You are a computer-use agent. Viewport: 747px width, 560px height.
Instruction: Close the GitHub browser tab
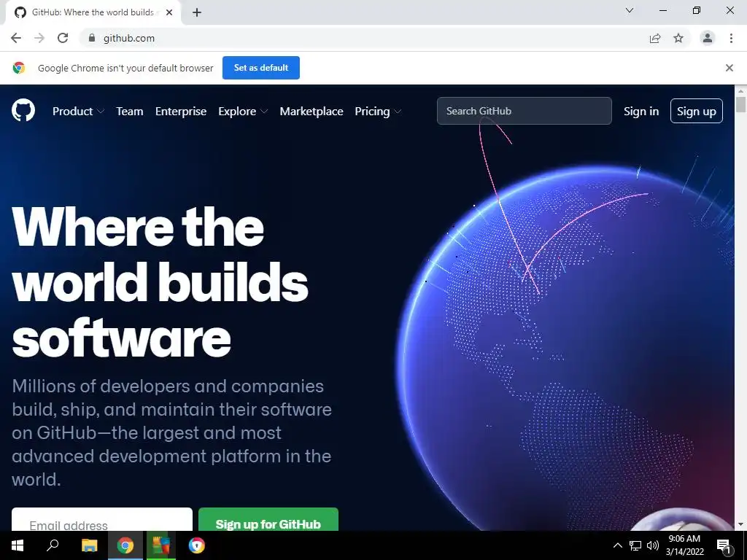point(169,12)
